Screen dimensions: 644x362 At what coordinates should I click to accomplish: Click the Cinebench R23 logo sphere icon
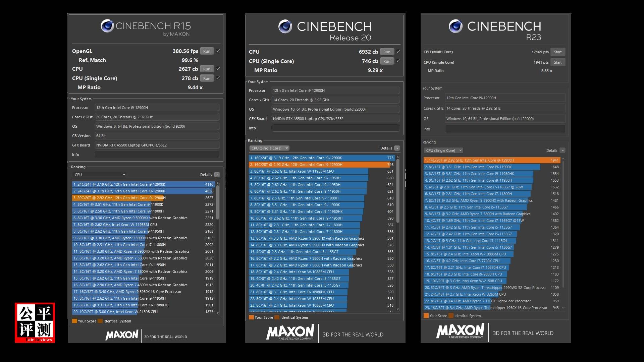455,26
